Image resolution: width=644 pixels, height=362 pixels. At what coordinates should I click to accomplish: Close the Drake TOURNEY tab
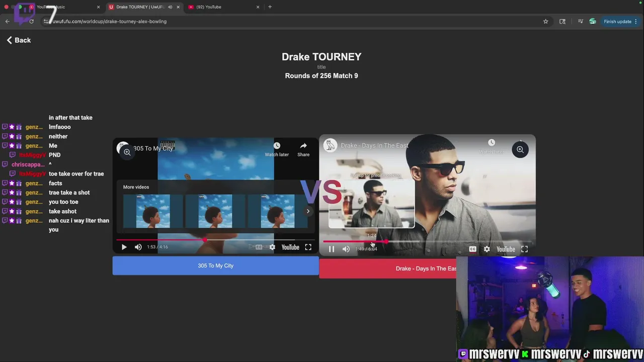coord(178,7)
